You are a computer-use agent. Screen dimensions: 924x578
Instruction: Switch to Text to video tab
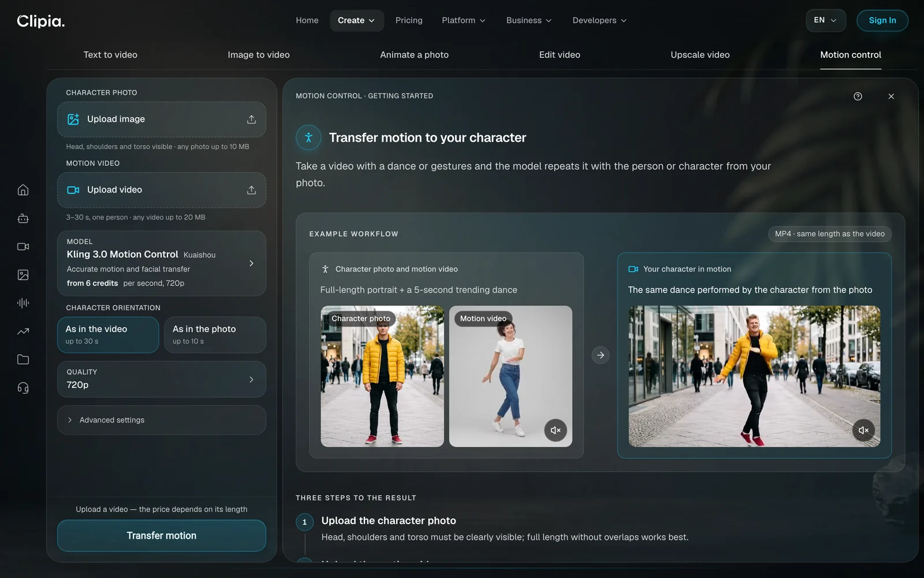click(110, 55)
